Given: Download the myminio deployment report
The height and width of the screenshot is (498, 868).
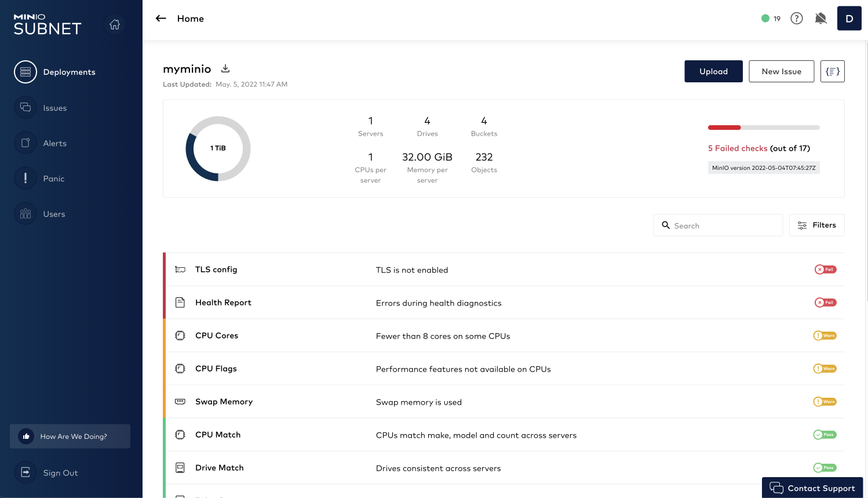Looking at the screenshot, I should click(x=225, y=69).
